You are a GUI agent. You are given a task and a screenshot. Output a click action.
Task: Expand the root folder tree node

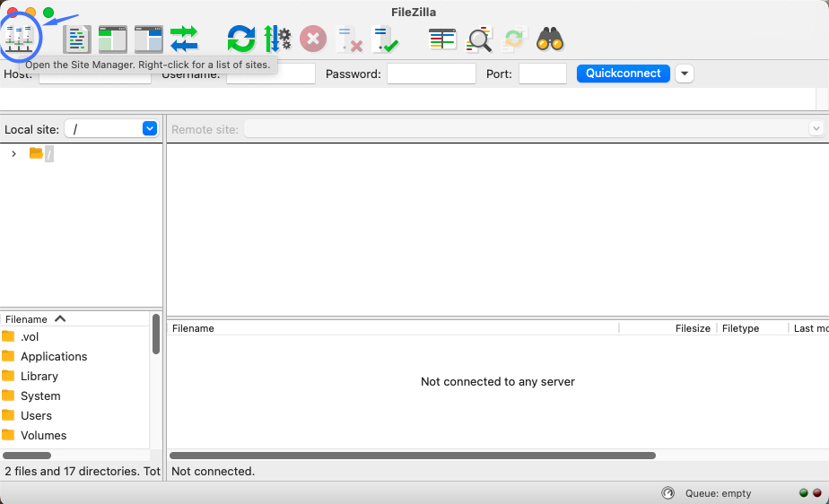(13, 153)
